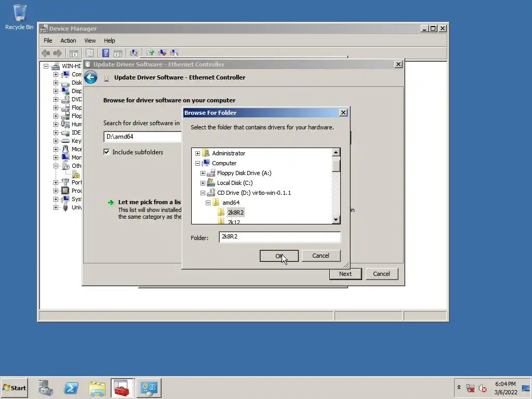The image size is (532, 399).
Task: Click the driver search path field D:\amd64
Action: click(142, 137)
